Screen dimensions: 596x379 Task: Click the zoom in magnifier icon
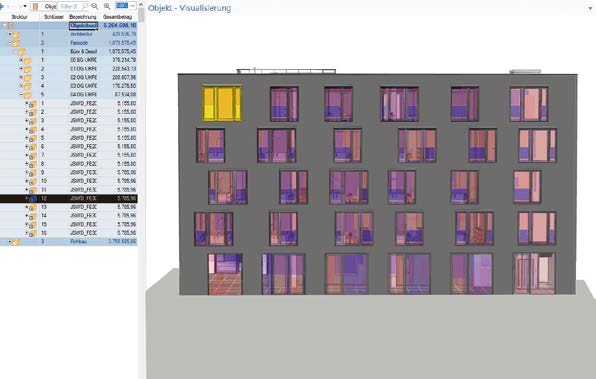click(107, 6)
